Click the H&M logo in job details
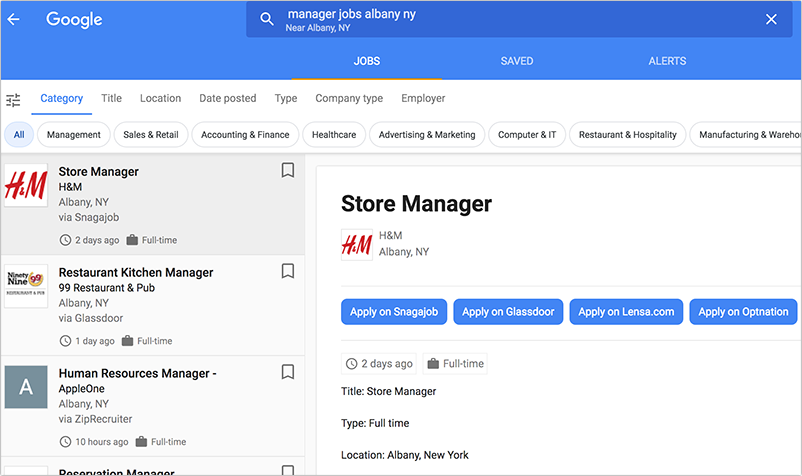 coord(356,244)
